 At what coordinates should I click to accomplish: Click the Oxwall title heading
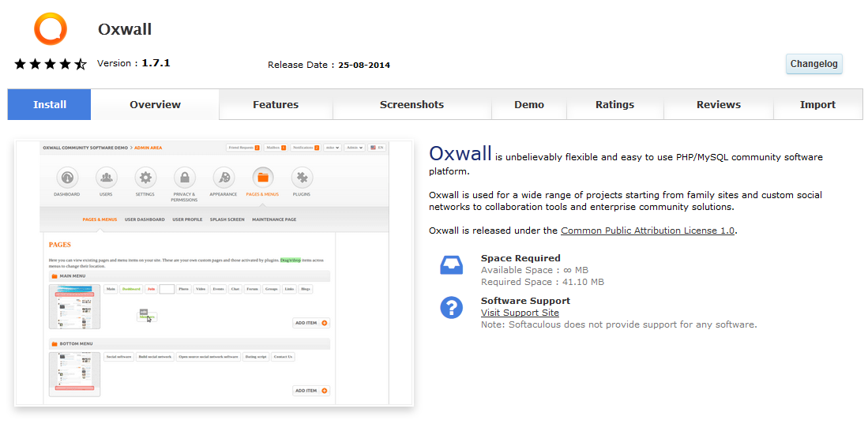pyautogui.click(x=125, y=29)
